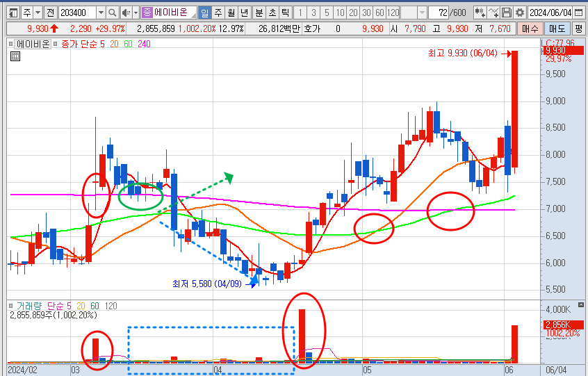This screenshot has width=588, height=376.
Task: Click the 06/04 date label on axis
Action: click(x=556, y=370)
